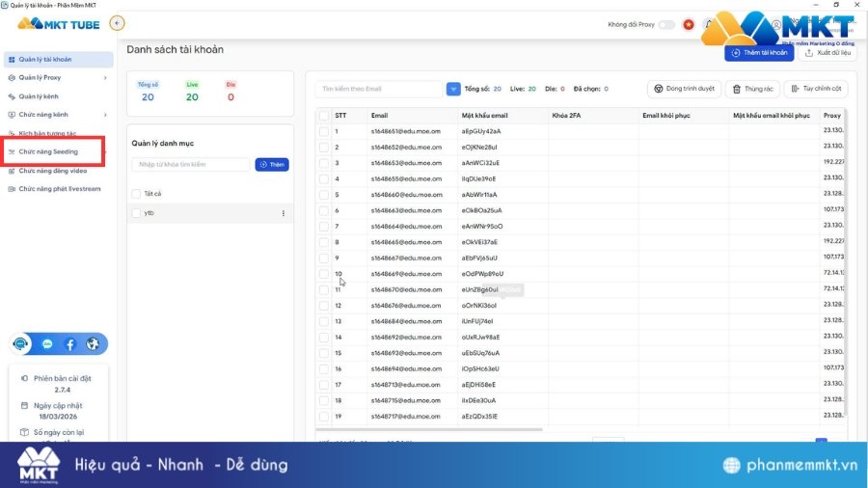Open Chức năng Seeding menu item

48,152
